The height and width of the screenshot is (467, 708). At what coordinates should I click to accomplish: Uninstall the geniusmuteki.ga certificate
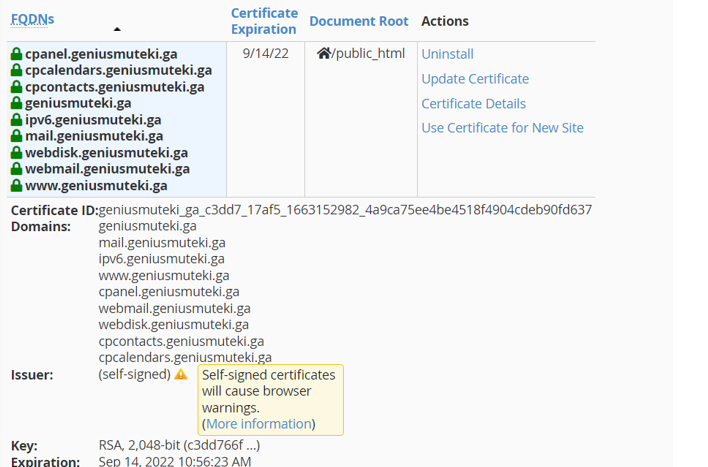click(x=447, y=54)
